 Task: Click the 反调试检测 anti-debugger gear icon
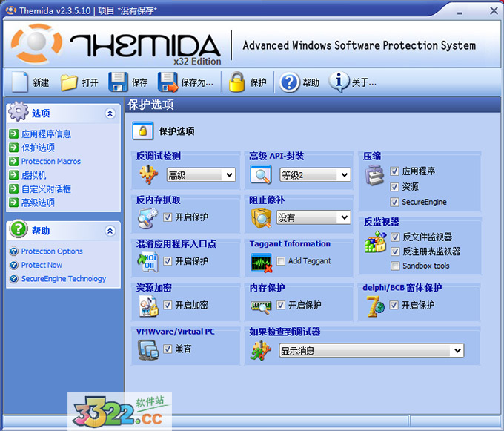coord(148,174)
